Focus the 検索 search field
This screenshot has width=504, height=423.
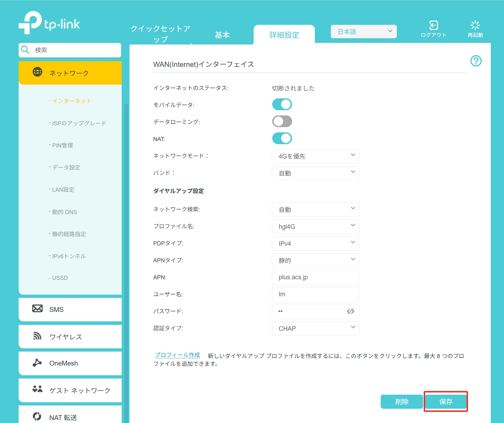pos(70,50)
